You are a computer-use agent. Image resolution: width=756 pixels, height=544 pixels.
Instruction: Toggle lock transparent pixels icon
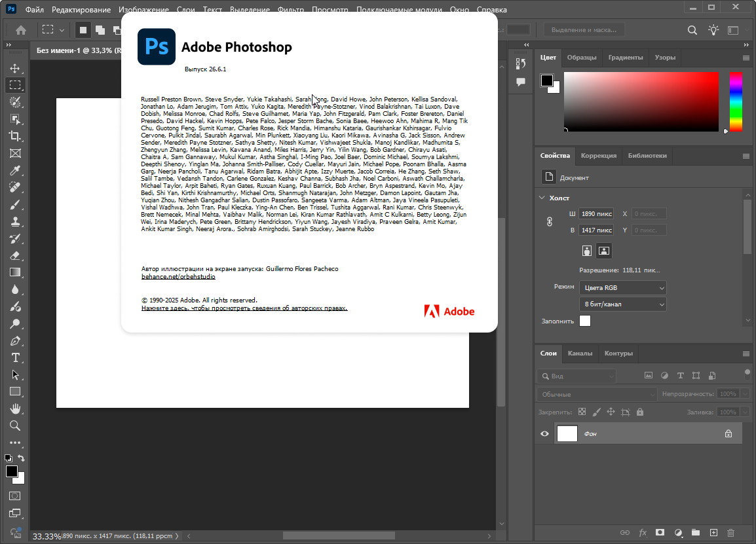pos(582,412)
